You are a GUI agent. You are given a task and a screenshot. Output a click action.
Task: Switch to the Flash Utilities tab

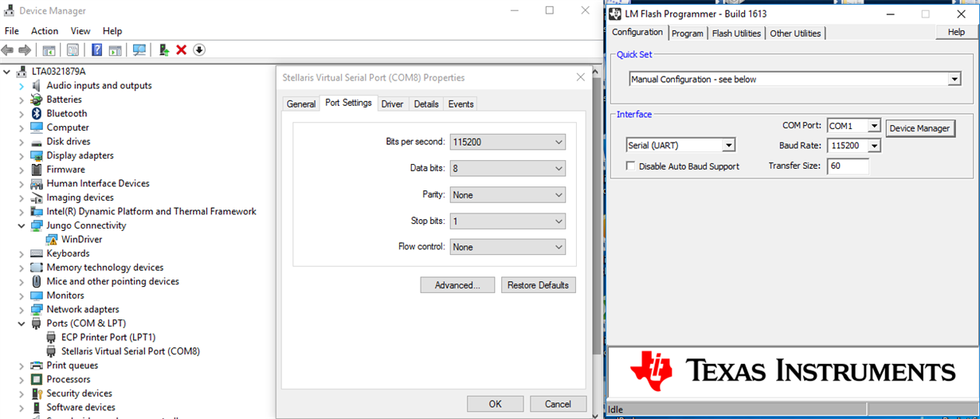736,33
